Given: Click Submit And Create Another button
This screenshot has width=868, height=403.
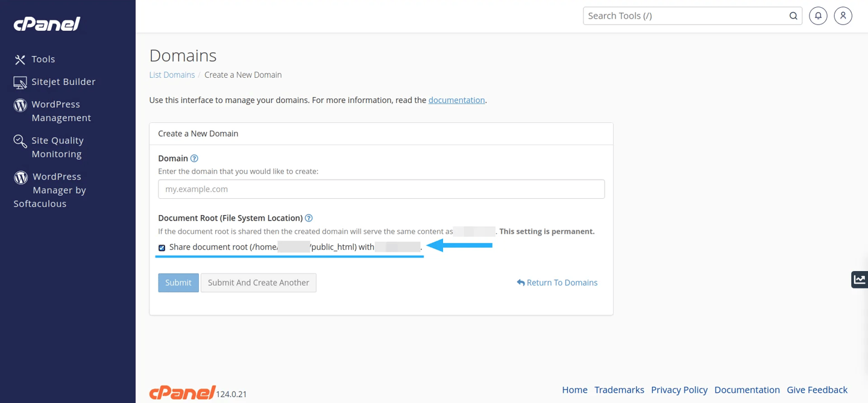Looking at the screenshot, I should pos(258,283).
